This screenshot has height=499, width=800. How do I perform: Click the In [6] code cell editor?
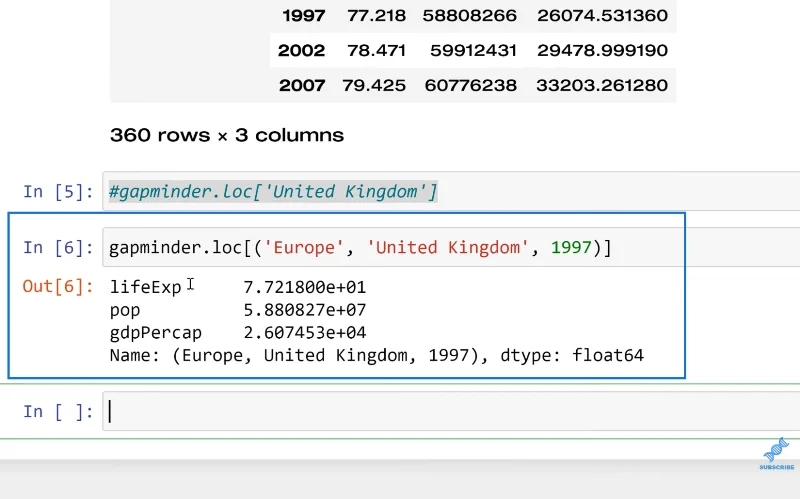click(x=451, y=247)
